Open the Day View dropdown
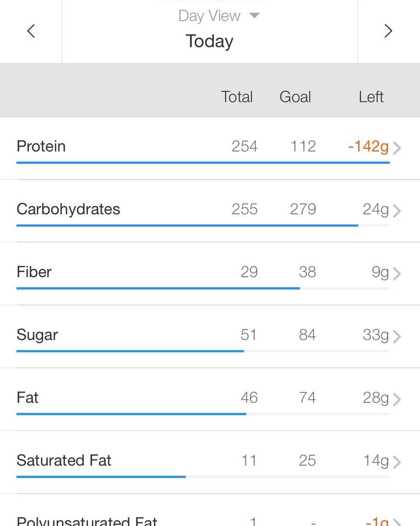420x526 pixels. [x=218, y=16]
